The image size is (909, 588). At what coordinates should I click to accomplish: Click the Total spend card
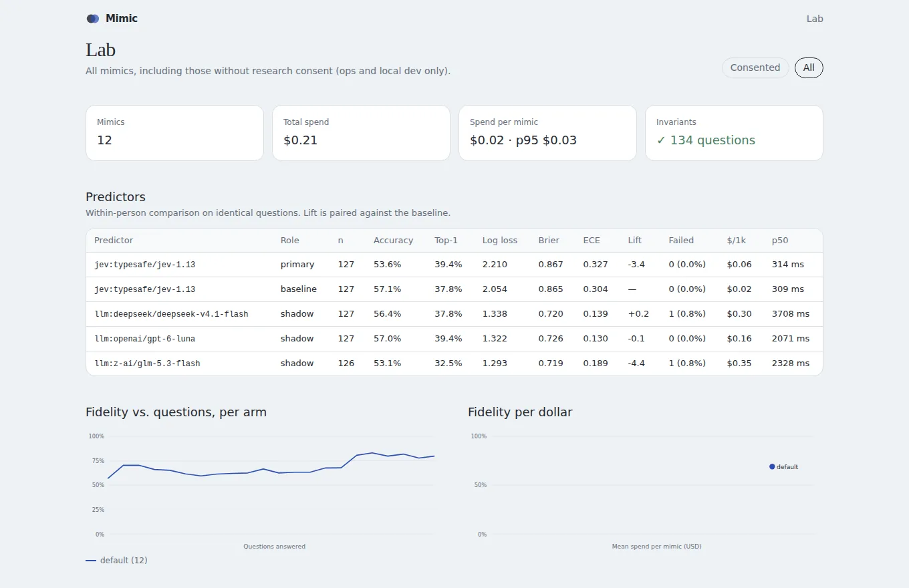(361, 133)
